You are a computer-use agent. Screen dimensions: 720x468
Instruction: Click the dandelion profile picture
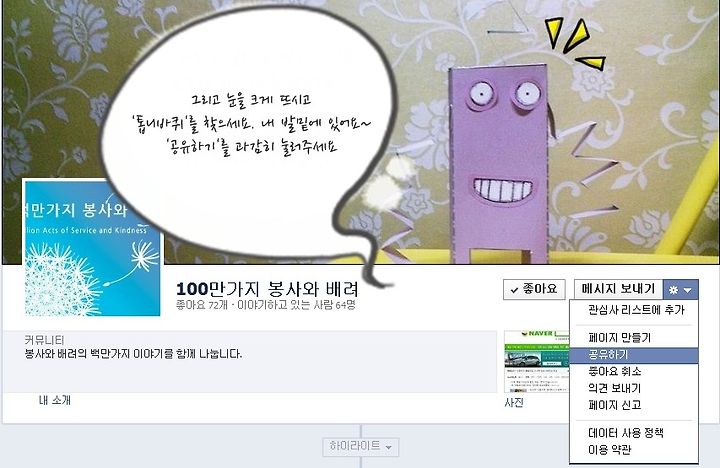point(92,248)
